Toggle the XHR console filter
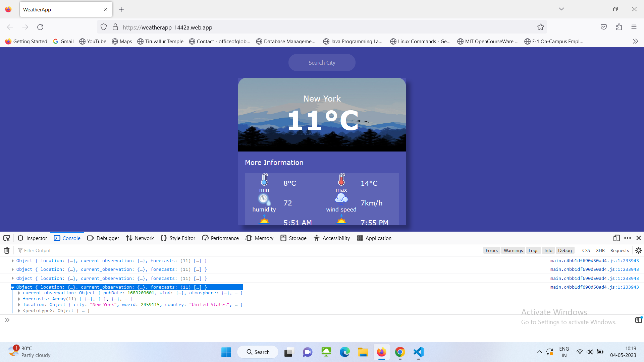 click(x=600, y=250)
